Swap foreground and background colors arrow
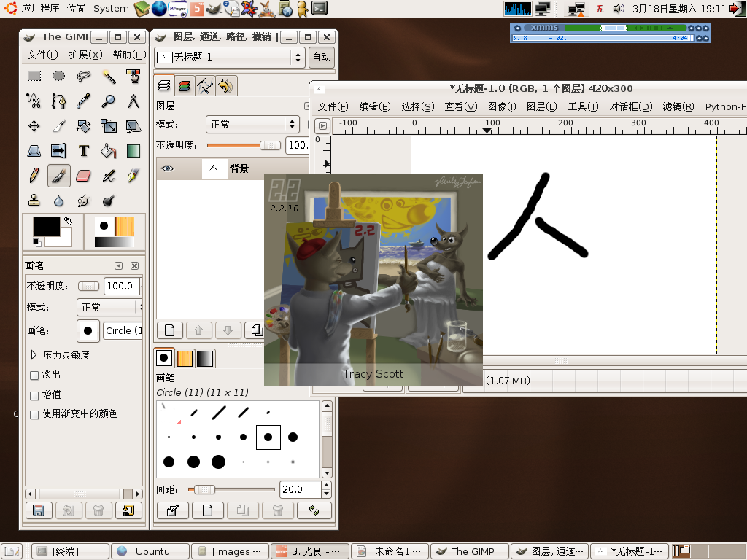Viewport: 747px width, 560px height. tap(68, 220)
